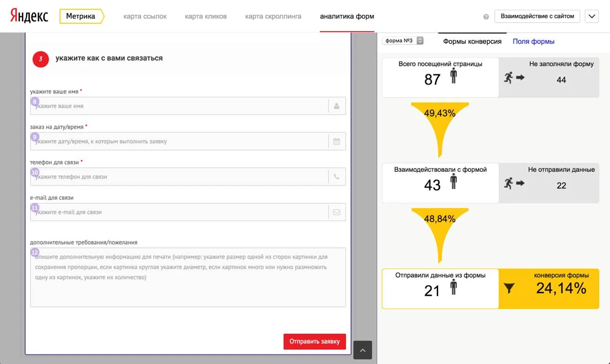This screenshot has height=364, width=610.
Task: Click the help question mark icon
Action: (486, 17)
